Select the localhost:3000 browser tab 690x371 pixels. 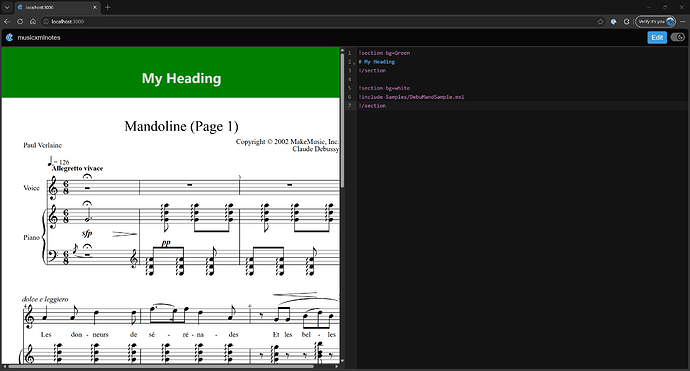(x=57, y=7)
